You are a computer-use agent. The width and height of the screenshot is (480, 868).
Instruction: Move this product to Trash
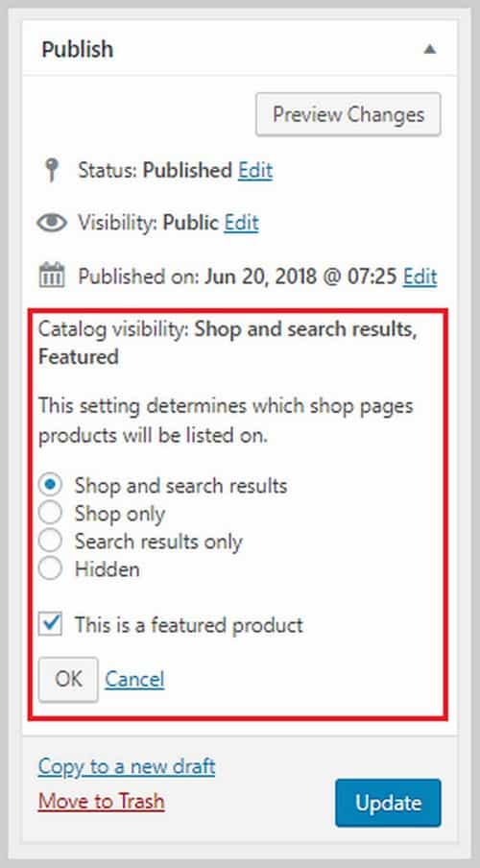pyautogui.click(x=102, y=801)
